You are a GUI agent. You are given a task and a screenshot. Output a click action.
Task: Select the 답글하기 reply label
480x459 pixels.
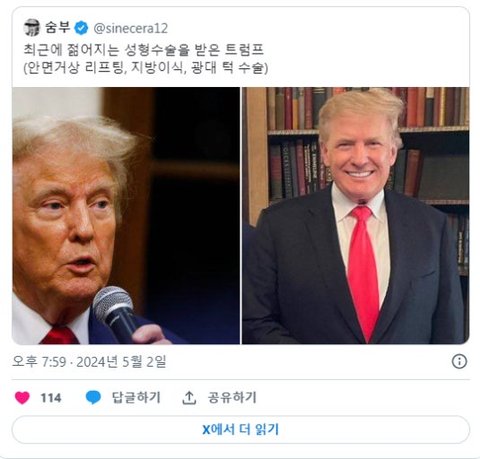pos(136,397)
